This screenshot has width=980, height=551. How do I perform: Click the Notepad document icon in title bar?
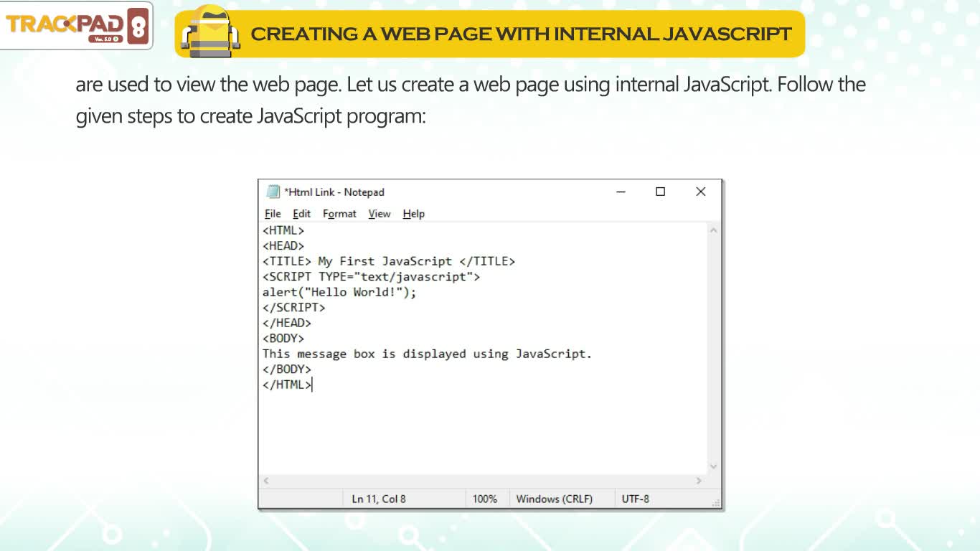click(x=273, y=192)
